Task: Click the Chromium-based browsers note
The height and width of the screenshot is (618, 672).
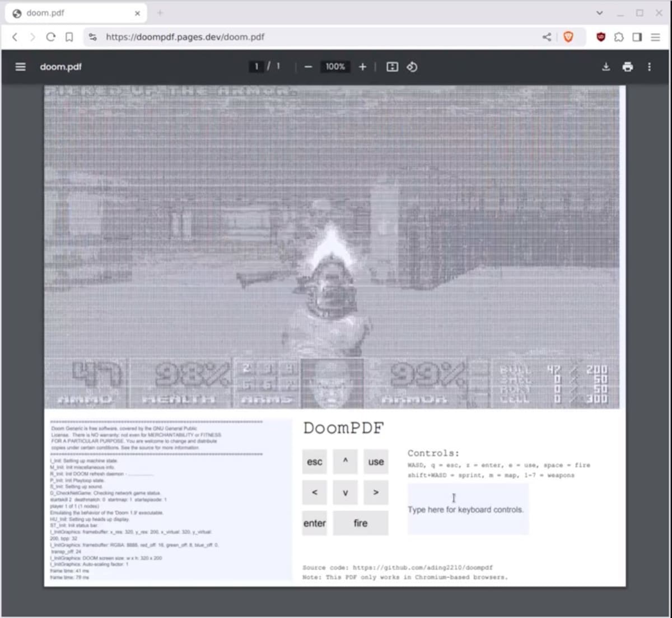Action: (x=405, y=577)
